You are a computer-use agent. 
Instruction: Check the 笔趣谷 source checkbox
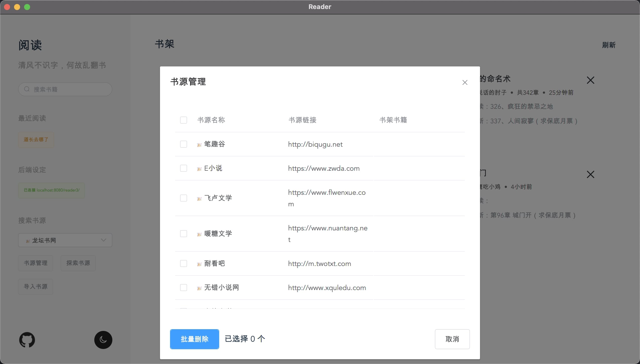coord(184,144)
